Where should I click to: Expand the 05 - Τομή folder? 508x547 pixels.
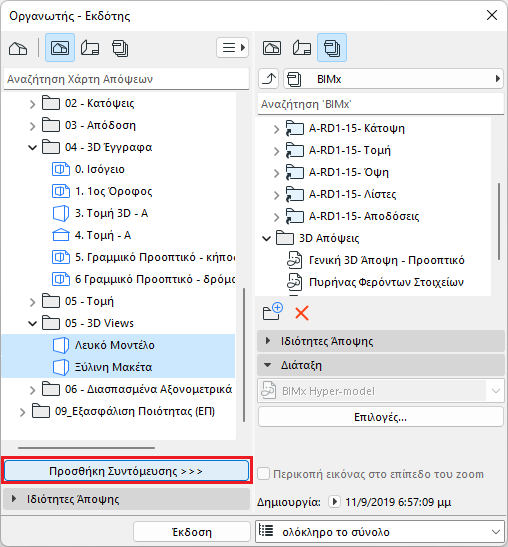click(x=32, y=302)
